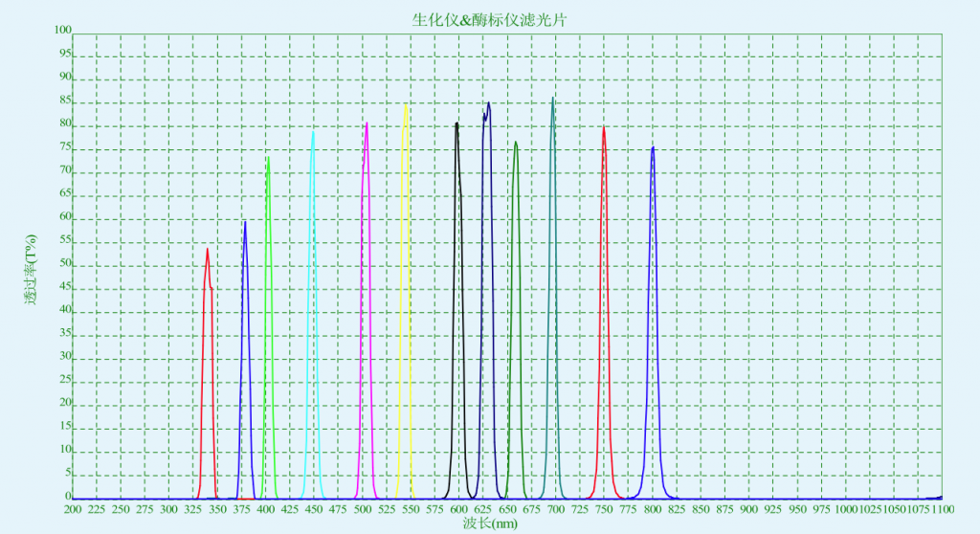The height and width of the screenshot is (534, 980).
Task: Select the navy peak near 630 nm
Action: coord(488,104)
